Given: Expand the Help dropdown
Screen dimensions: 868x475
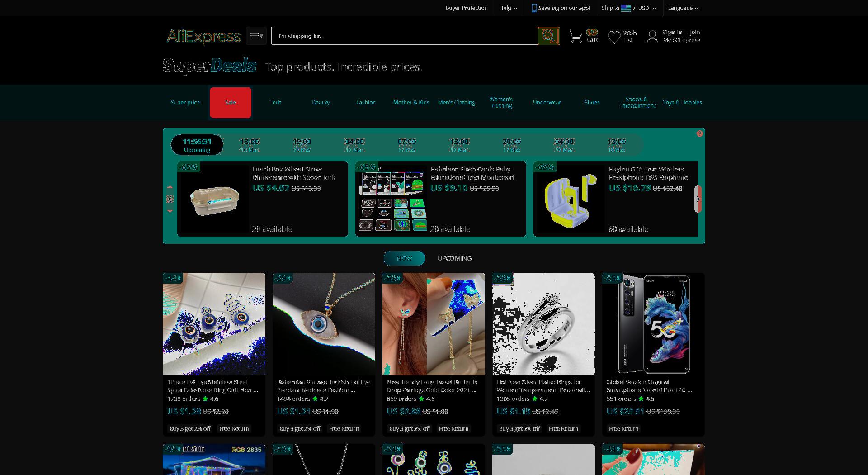Looking at the screenshot, I should coord(508,8).
